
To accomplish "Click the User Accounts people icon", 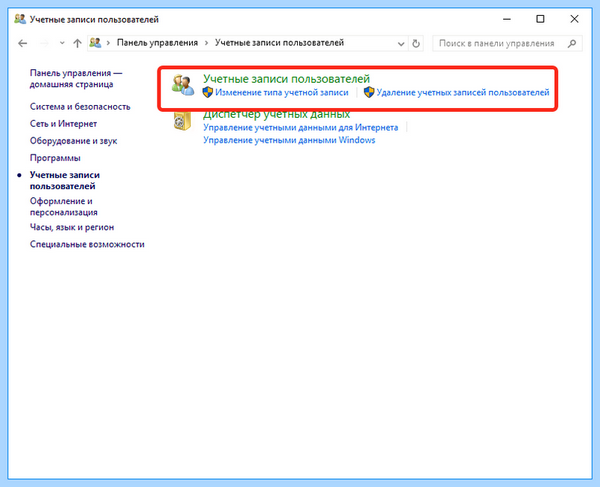I will (183, 85).
